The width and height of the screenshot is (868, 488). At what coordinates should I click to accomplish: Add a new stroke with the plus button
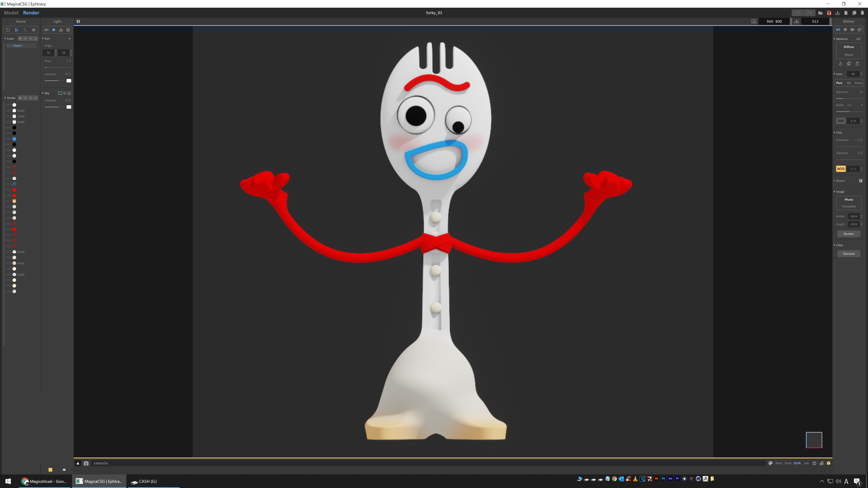(x=20, y=98)
